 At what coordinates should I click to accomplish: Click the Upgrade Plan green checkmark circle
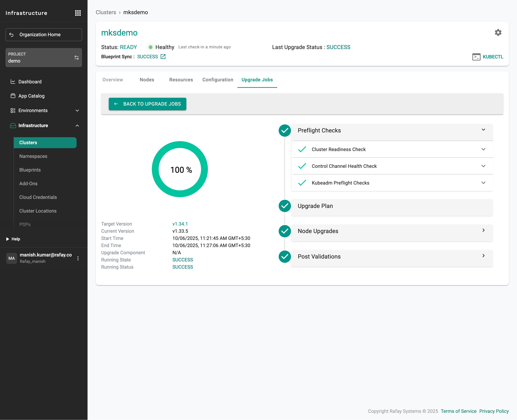(285, 206)
